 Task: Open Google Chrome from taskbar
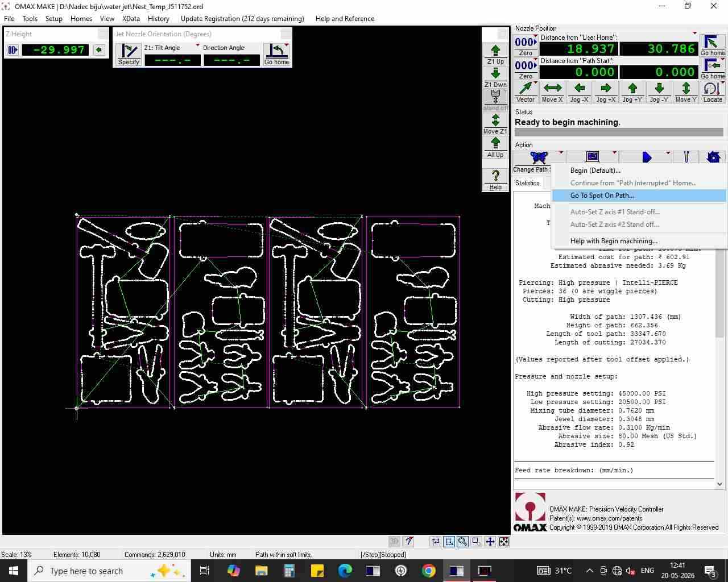click(x=429, y=571)
